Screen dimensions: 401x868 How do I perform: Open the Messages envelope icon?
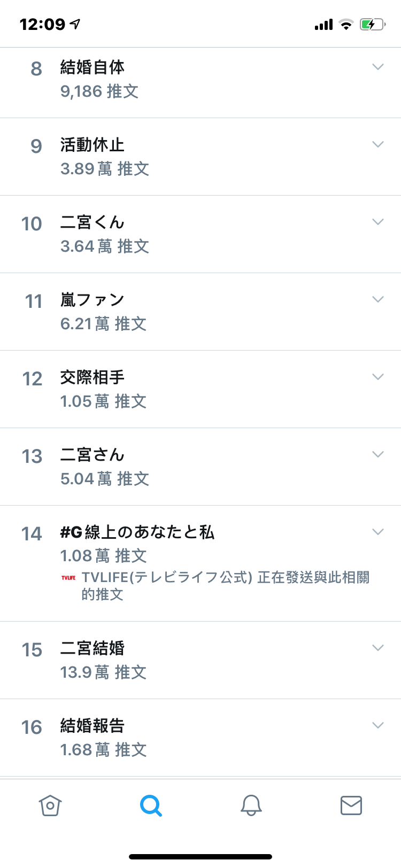(351, 805)
